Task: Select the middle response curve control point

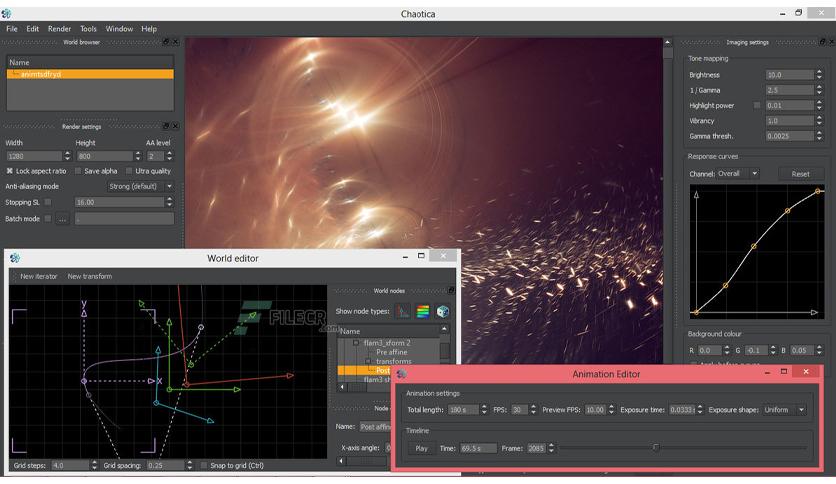Action: pos(754,246)
